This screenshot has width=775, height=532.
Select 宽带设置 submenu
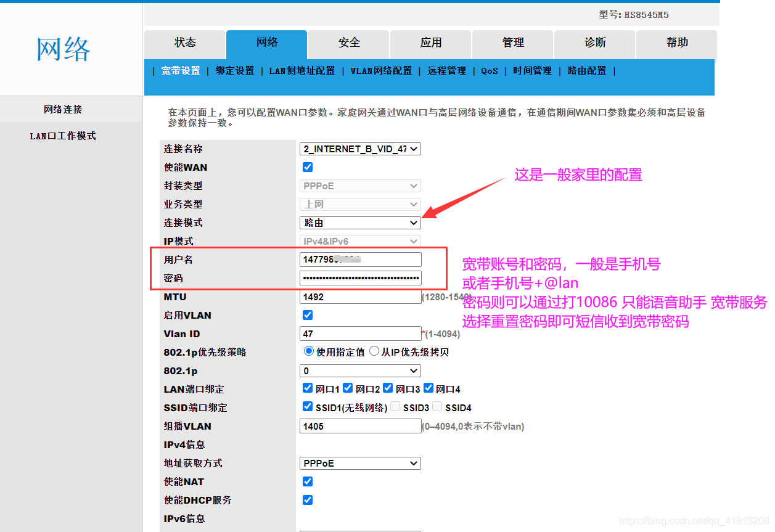[x=181, y=71]
